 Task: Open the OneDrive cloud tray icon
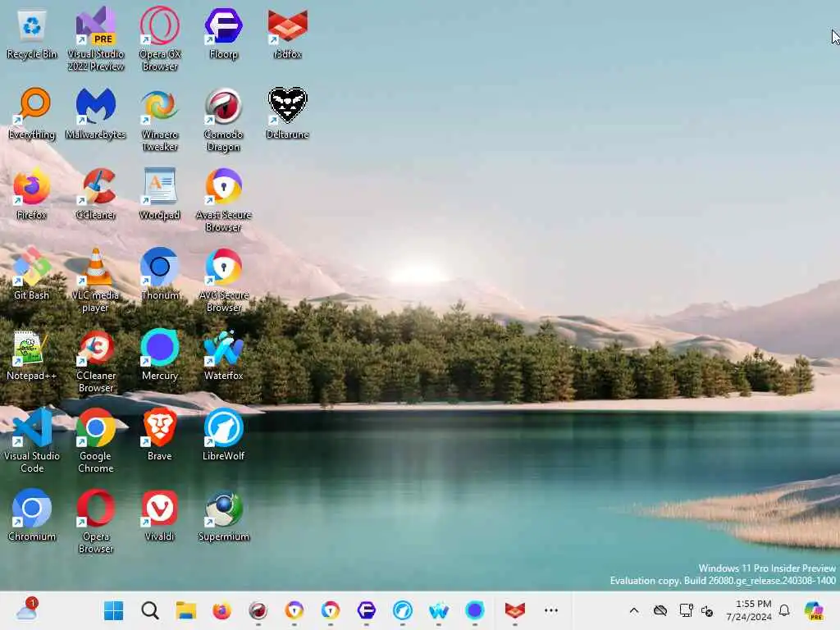point(660,610)
